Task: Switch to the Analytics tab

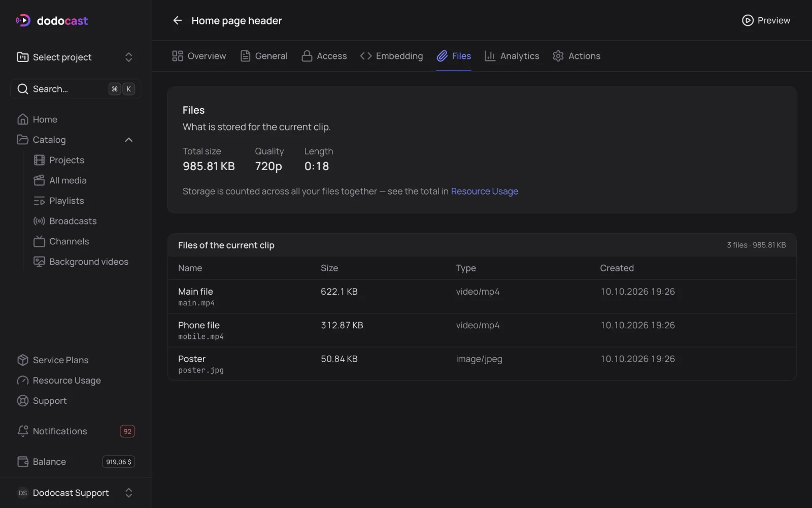Action: pyautogui.click(x=512, y=56)
